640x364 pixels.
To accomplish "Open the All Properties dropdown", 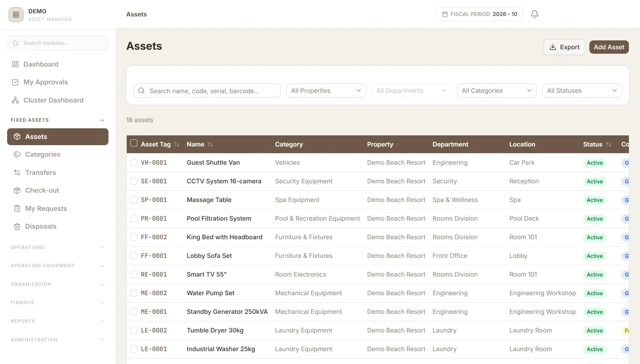I will 326,91.
